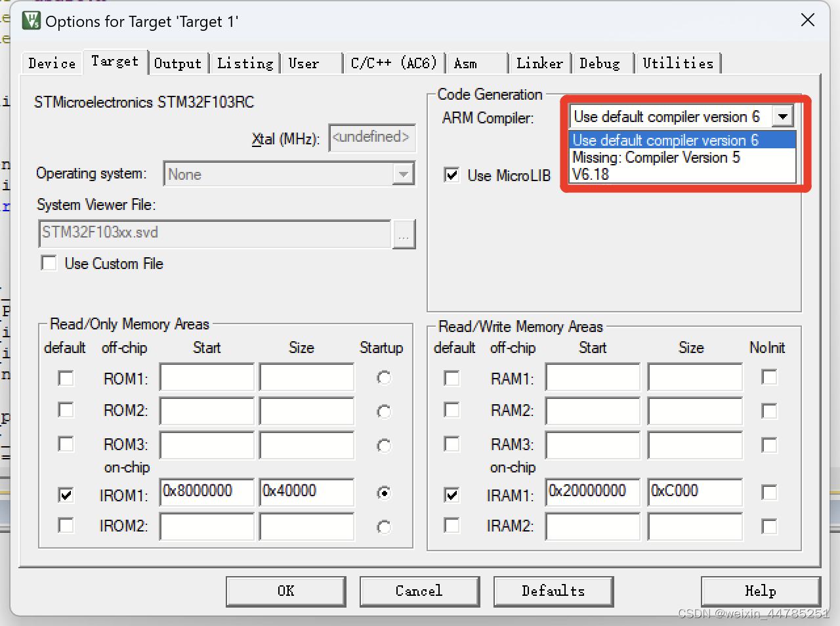This screenshot has height=626, width=840.
Task: Check the IROM2 default checkbox
Action: (66, 526)
